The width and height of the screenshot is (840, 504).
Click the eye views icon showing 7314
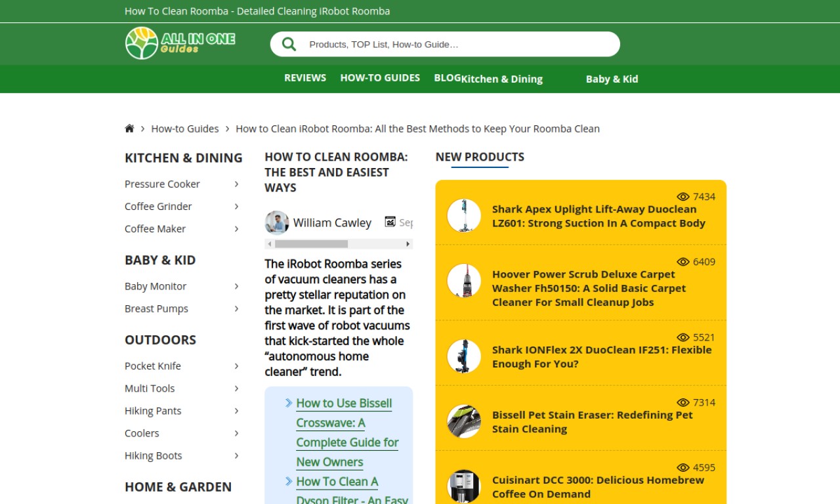pyautogui.click(x=683, y=402)
